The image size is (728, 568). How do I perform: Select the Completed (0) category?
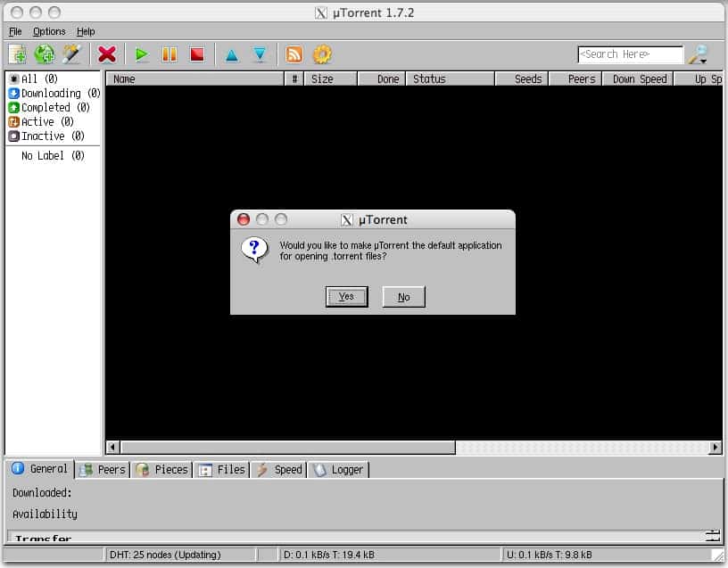[49, 108]
